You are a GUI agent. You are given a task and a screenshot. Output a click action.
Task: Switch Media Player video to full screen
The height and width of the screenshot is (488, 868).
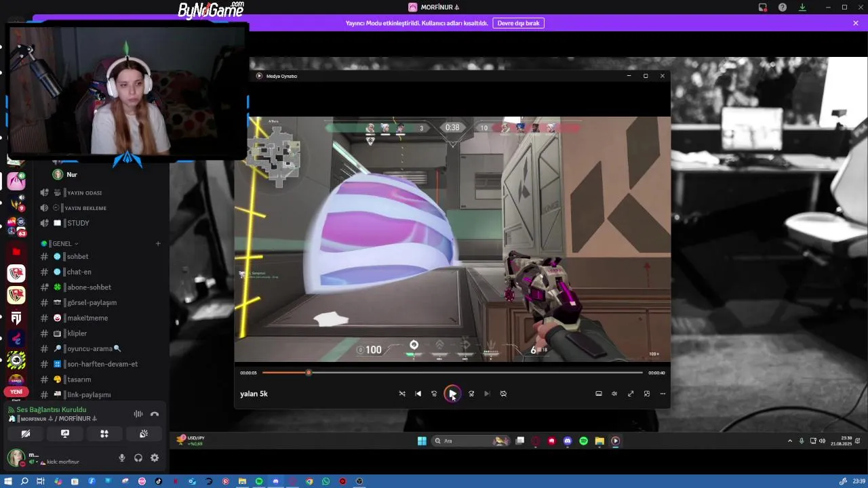(x=631, y=394)
